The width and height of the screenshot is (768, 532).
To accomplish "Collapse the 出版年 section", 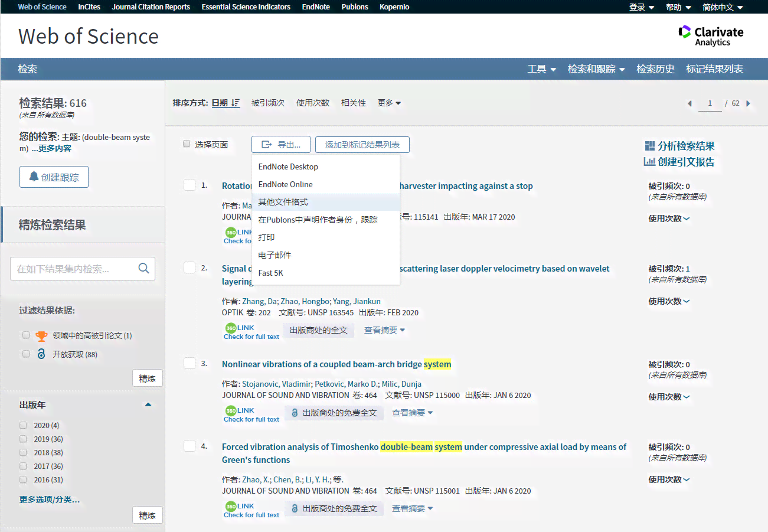I will pyautogui.click(x=148, y=405).
